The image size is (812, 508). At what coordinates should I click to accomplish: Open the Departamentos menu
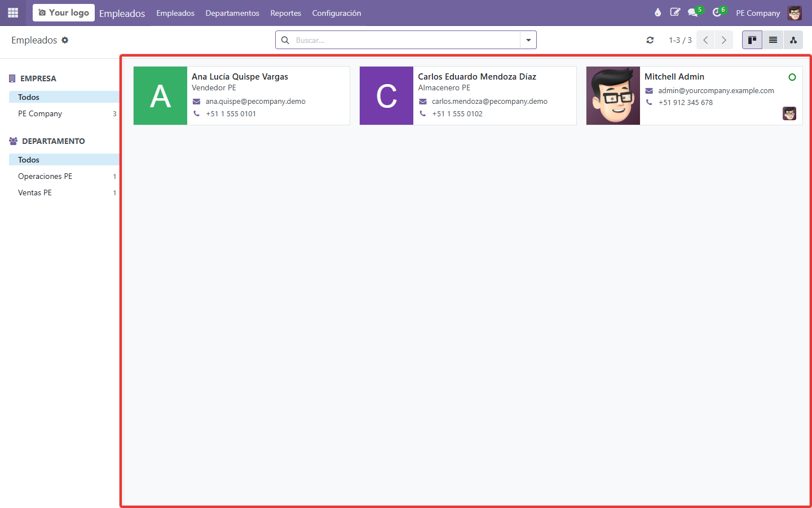click(x=232, y=13)
